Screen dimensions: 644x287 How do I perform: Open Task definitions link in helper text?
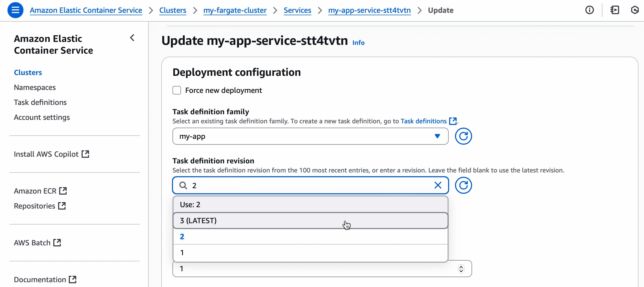424,121
